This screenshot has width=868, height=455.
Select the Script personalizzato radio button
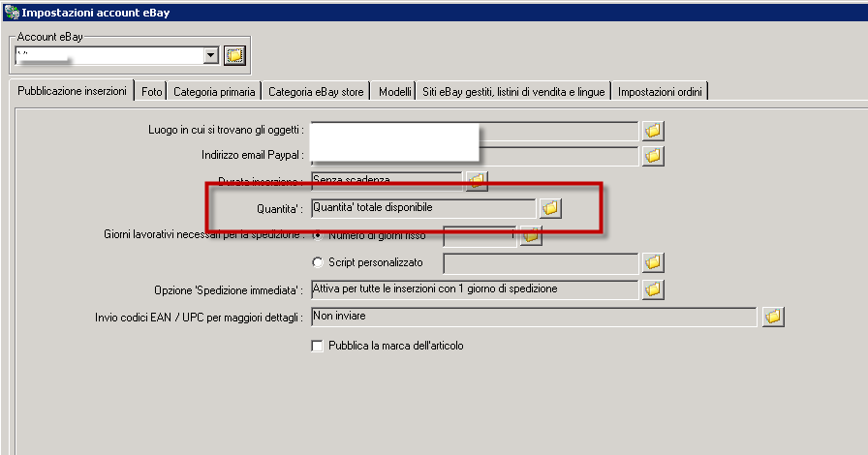tap(318, 262)
